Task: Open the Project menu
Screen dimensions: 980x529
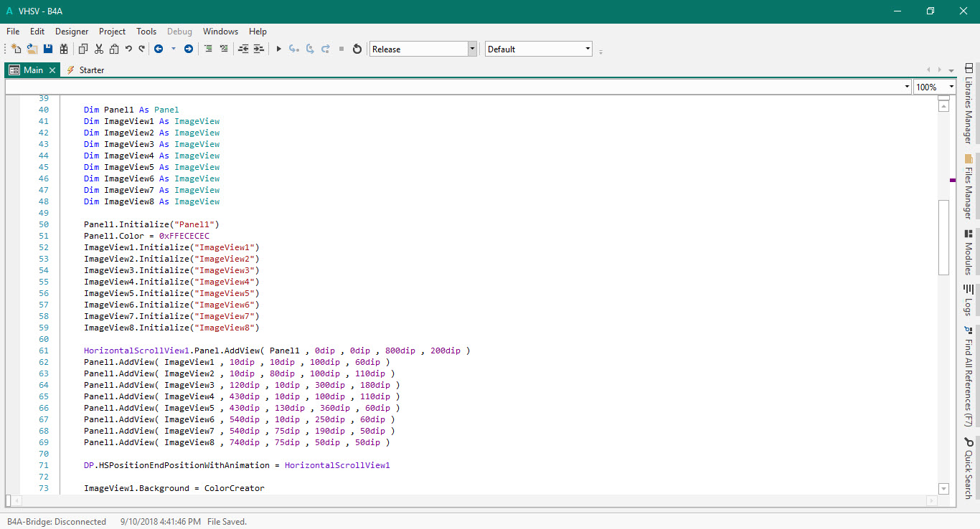Action: [x=112, y=32]
